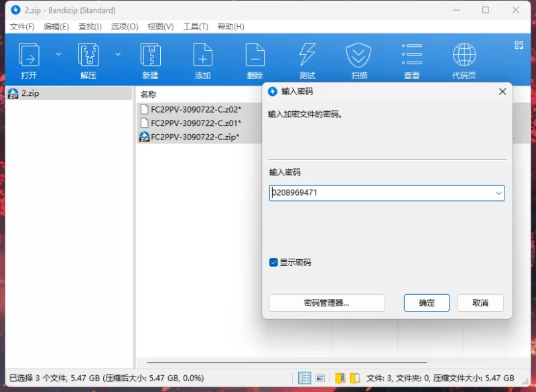Open the Tools (工具) menu

pyautogui.click(x=196, y=27)
